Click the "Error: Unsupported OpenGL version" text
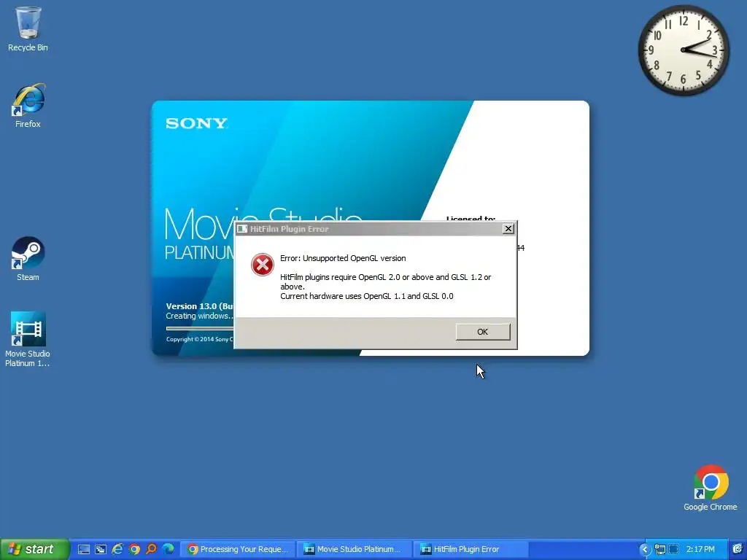The height and width of the screenshot is (560, 747). coord(343,258)
